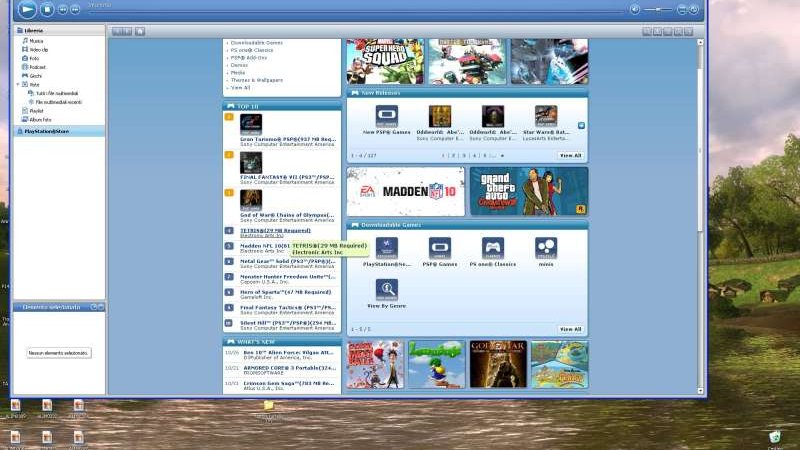This screenshot has width=800, height=450.
Task: Click the Libreria header
Action: [x=59, y=30]
